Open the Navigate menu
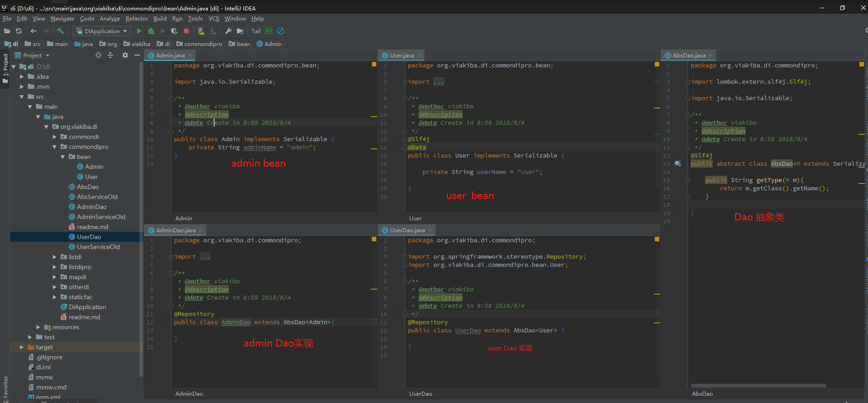The width and height of the screenshot is (868, 403). point(62,19)
